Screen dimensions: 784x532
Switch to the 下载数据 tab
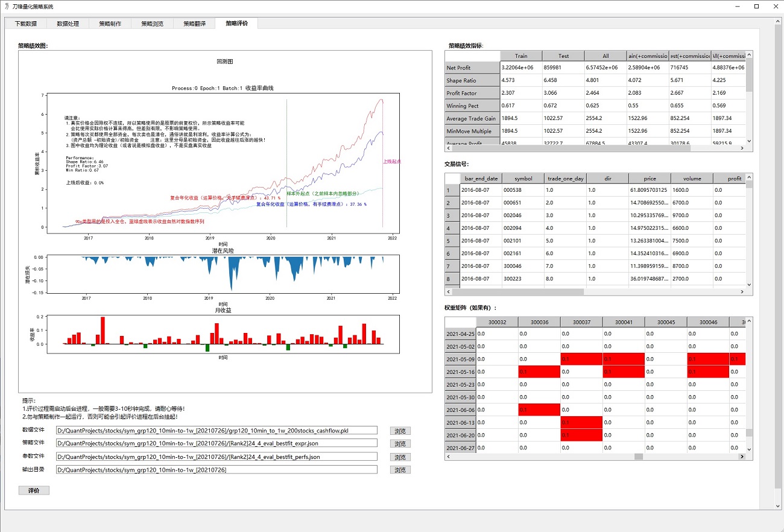click(x=26, y=24)
